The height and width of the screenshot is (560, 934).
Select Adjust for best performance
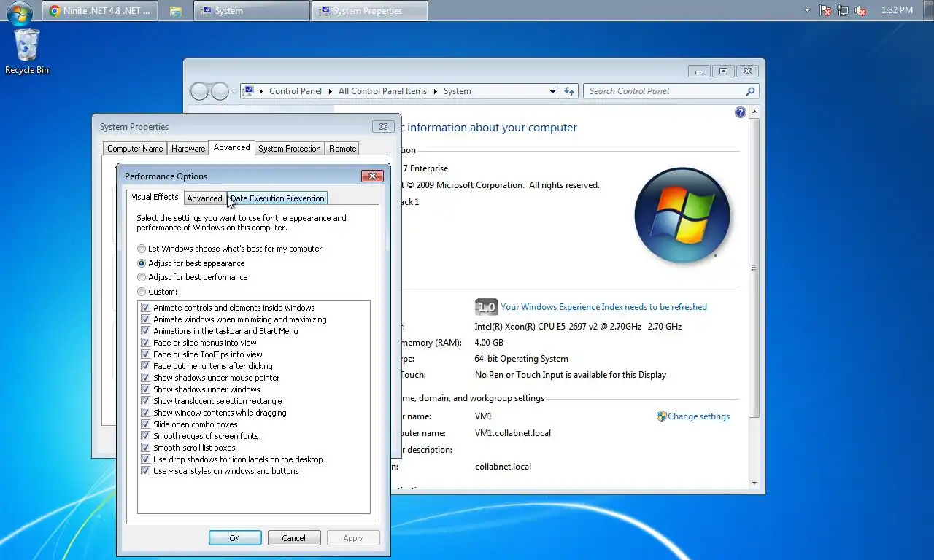tap(193, 277)
